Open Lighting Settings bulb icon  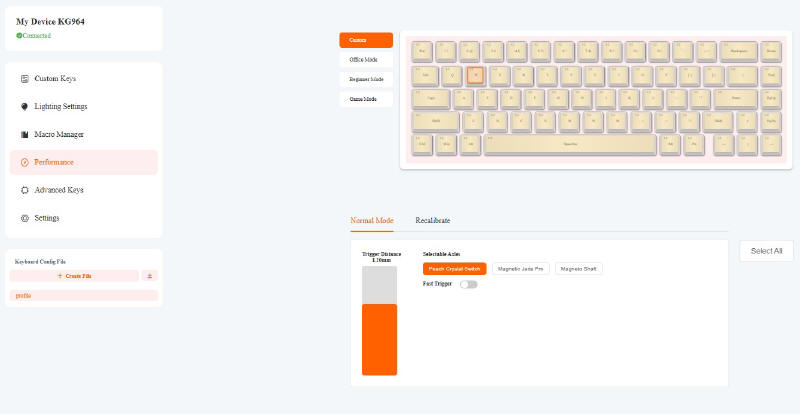point(24,107)
